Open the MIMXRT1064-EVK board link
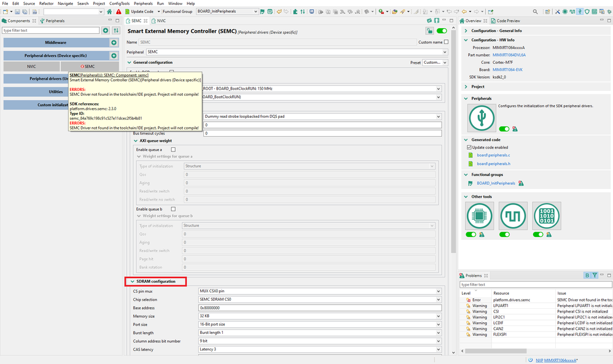 507,70
